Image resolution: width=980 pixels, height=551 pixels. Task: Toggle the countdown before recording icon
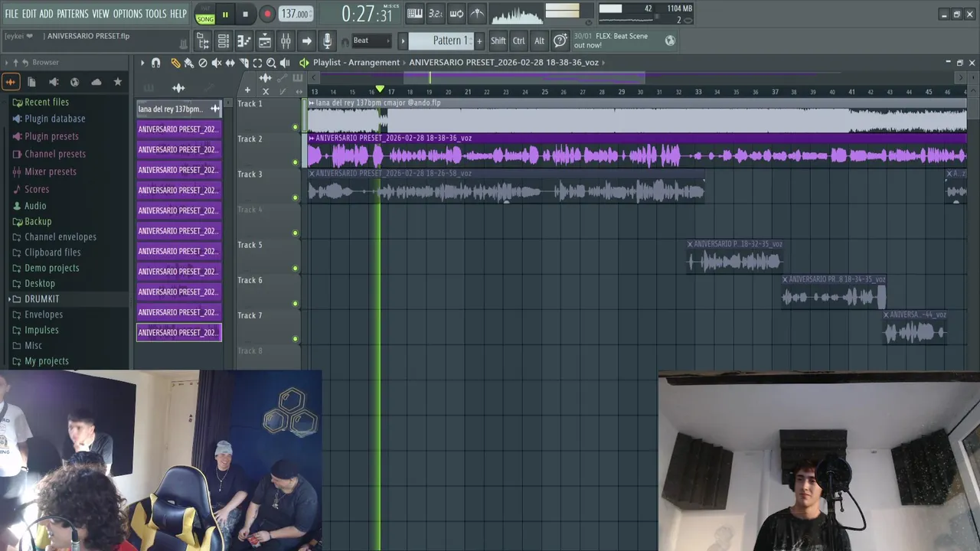pyautogui.click(x=435, y=13)
